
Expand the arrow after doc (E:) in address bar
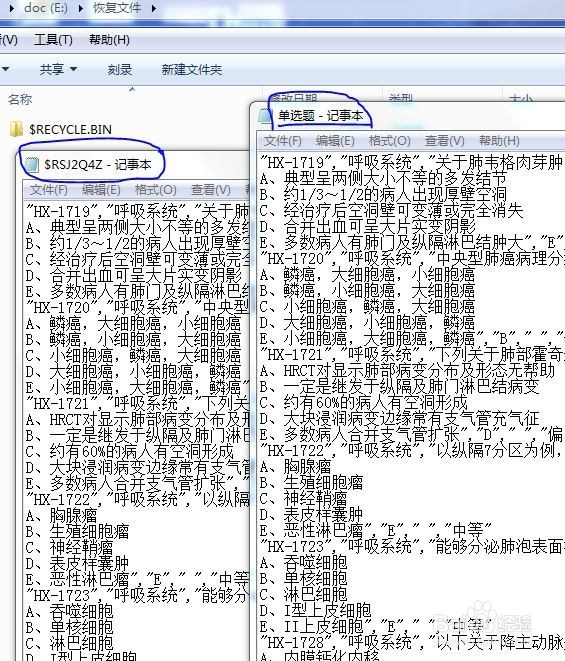pos(80,8)
